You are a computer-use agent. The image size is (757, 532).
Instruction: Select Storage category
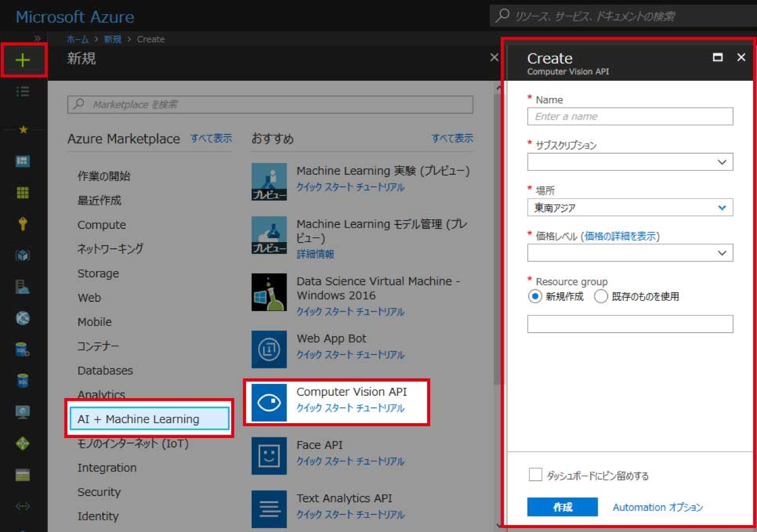click(x=98, y=273)
